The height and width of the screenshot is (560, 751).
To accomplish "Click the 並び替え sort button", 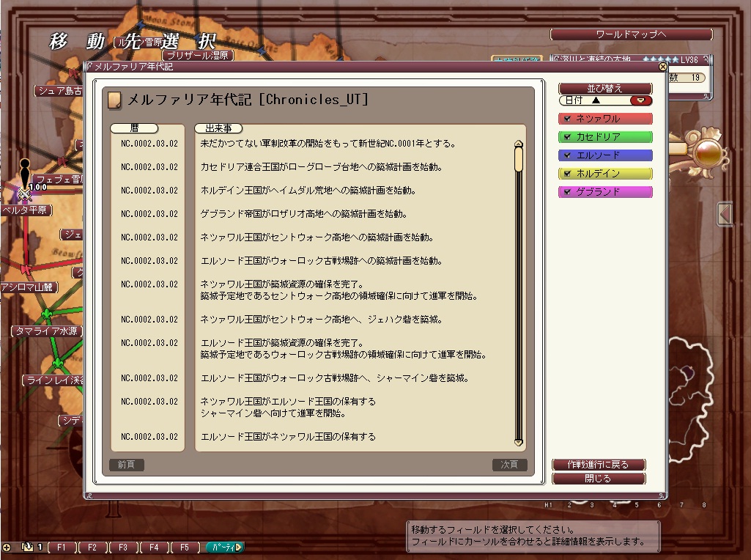I will click(605, 89).
